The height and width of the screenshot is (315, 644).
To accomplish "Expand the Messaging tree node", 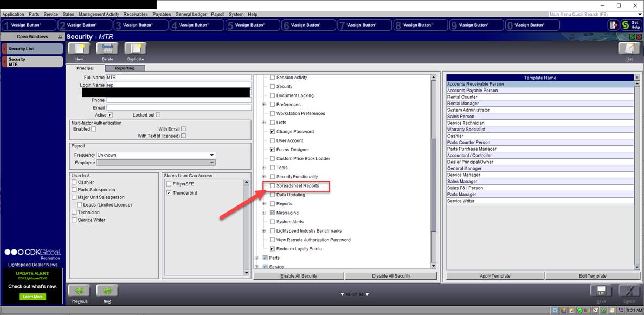I will click(264, 213).
